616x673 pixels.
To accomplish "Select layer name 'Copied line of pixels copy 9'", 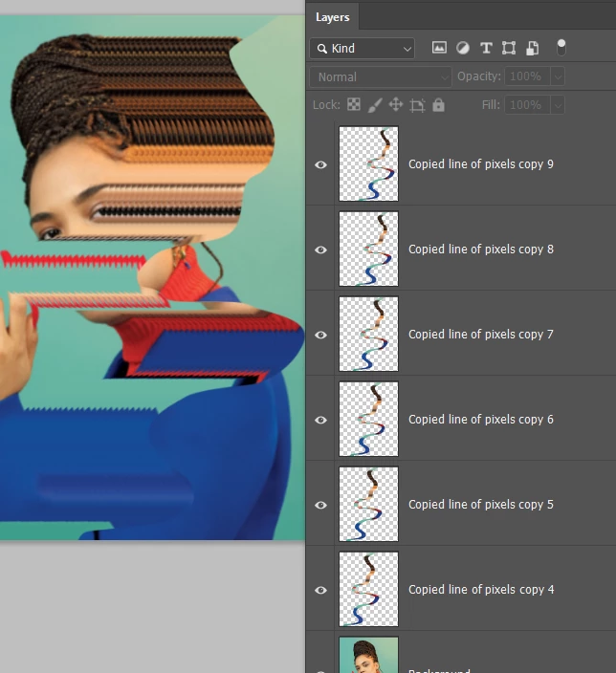I will (481, 164).
